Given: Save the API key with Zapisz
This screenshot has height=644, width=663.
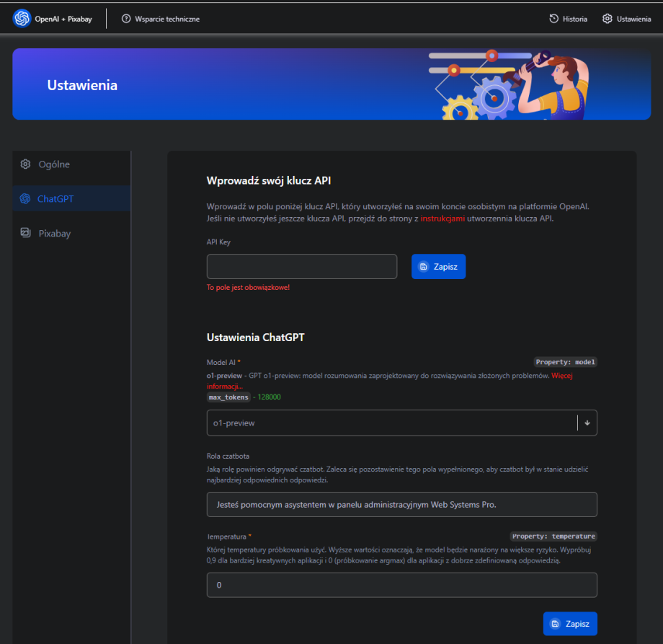Looking at the screenshot, I should [438, 266].
